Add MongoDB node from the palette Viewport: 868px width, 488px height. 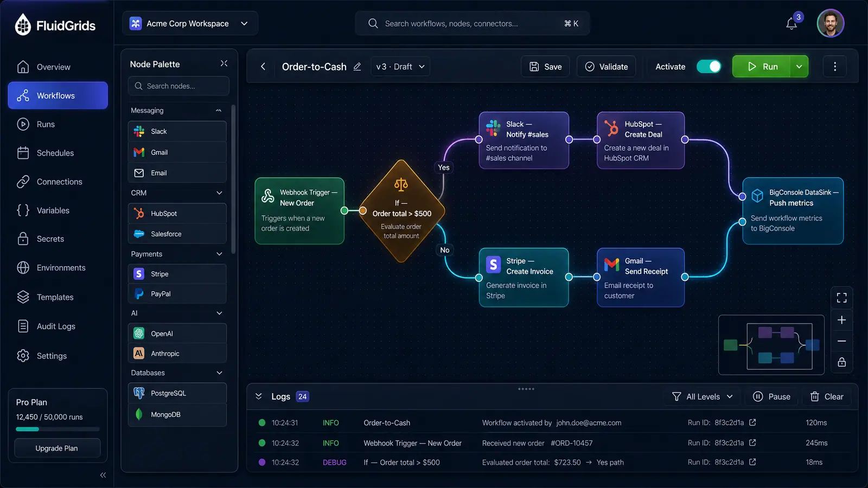177,414
